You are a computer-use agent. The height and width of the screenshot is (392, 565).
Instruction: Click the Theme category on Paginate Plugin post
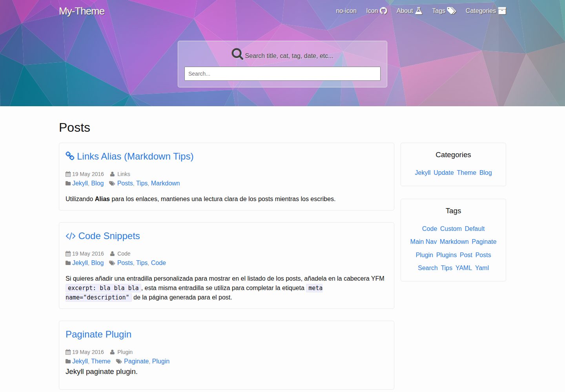pos(101,361)
